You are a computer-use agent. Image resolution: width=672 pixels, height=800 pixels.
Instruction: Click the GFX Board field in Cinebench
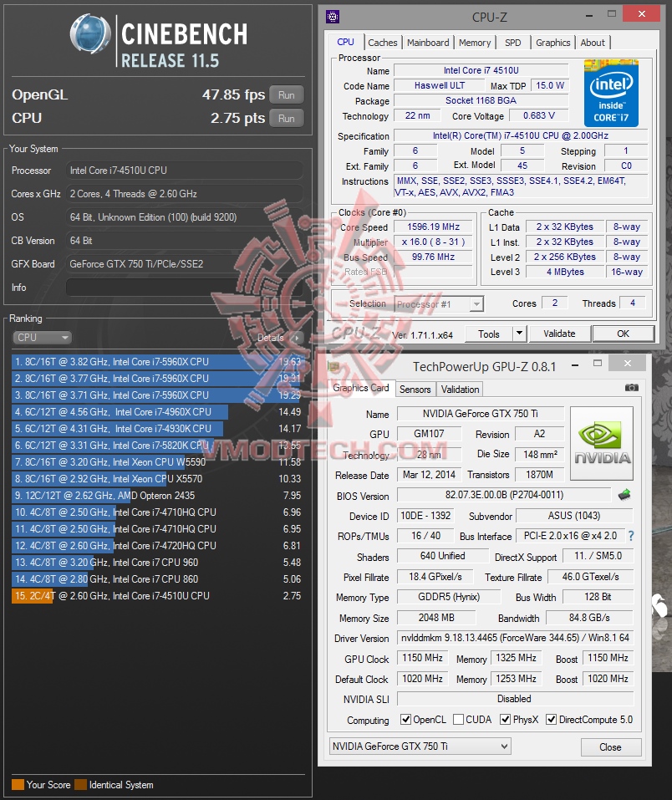pyautogui.click(x=184, y=264)
